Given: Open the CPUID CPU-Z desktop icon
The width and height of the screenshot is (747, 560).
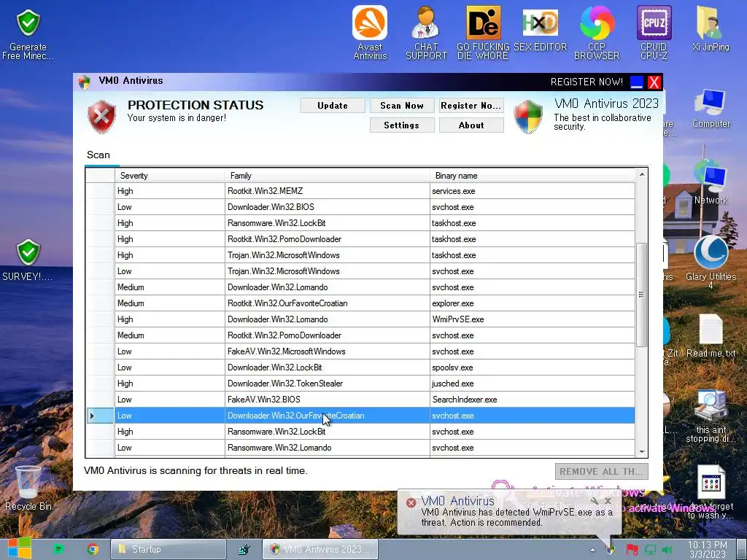Looking at the screenshot, I should [654, 32].
